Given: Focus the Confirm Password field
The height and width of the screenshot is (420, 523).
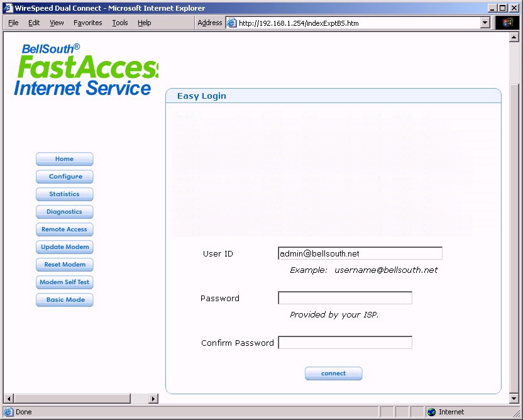Looking at the screenshot, I should click(x=345, y=343).
